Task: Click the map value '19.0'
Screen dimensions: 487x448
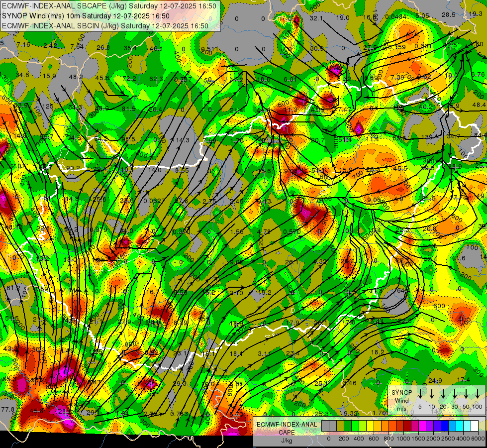Action: [343, 18]
